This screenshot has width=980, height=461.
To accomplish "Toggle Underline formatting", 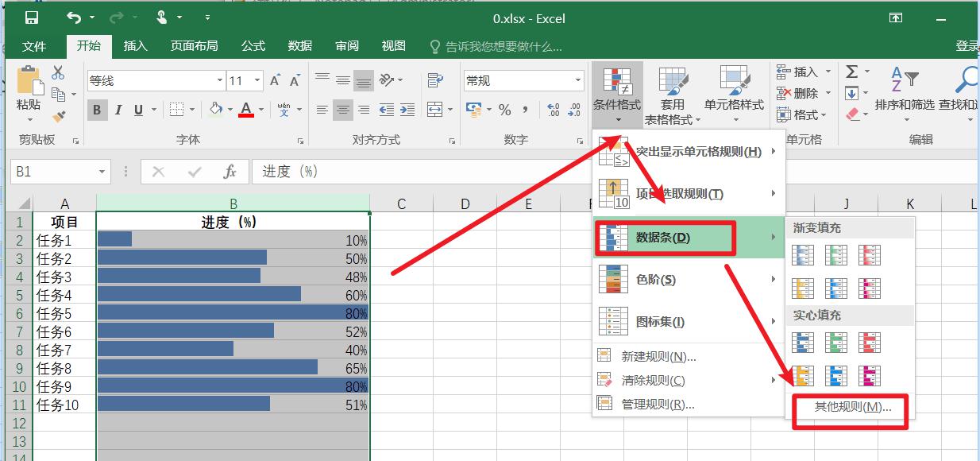I will [139, 110].
